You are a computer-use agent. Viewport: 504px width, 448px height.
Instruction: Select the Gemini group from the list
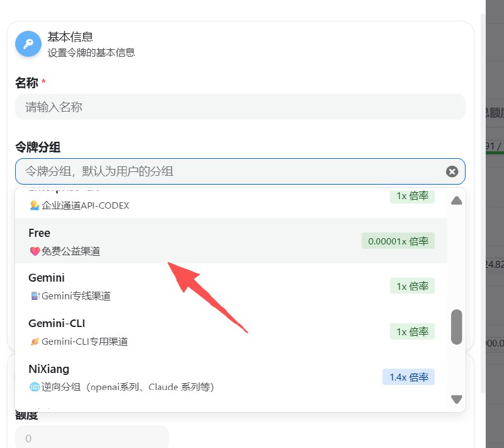pyautogui.click(x=189, y=286)
